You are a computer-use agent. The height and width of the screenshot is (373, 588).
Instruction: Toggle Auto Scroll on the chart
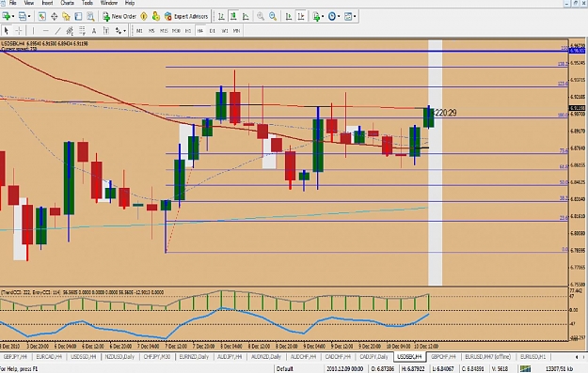coord(289,16)
